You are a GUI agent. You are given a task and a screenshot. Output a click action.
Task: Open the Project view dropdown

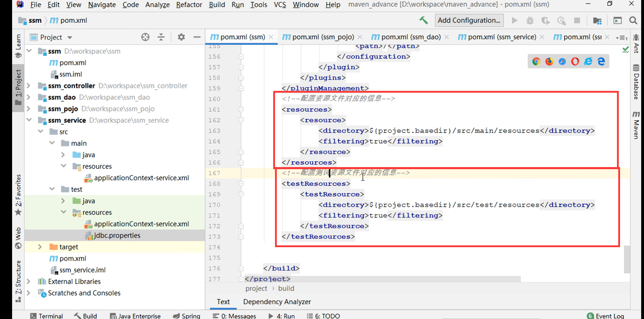(x=70, y=37)
